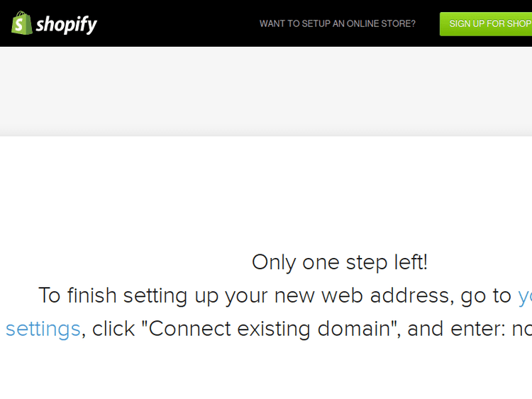Image resolution: width=532 pixels, height=399 pixels.
Task: Click the empty black header bar area
Action: pyautogui.click(x=177, y=23)
